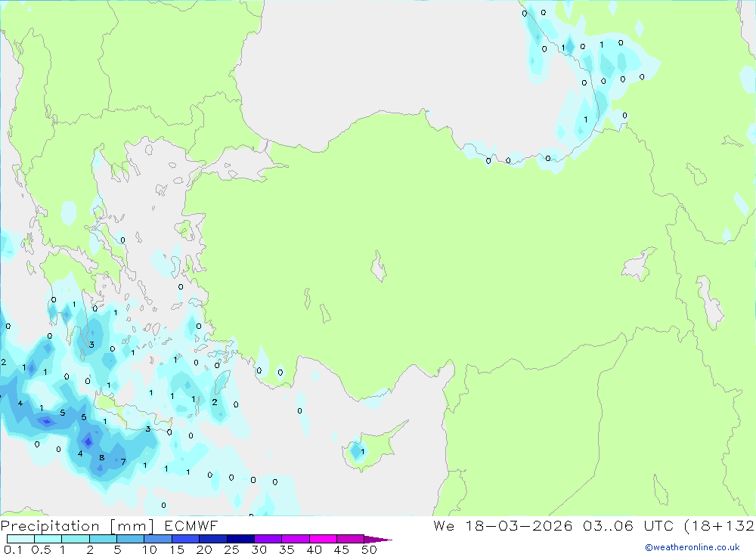Click the '8' precipitation value south of Crete
Viewport: 756px width, 554px height.
[101, 457]
